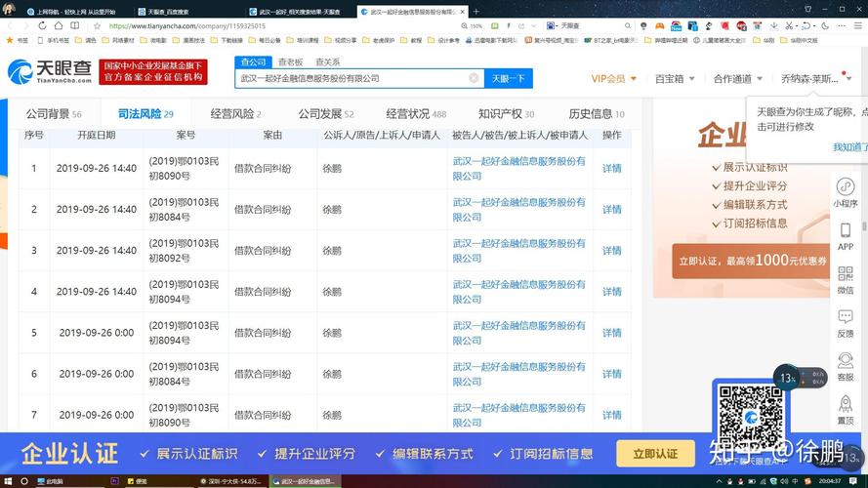Switch to the 查公司 search tab

click(x=253, y=61)
